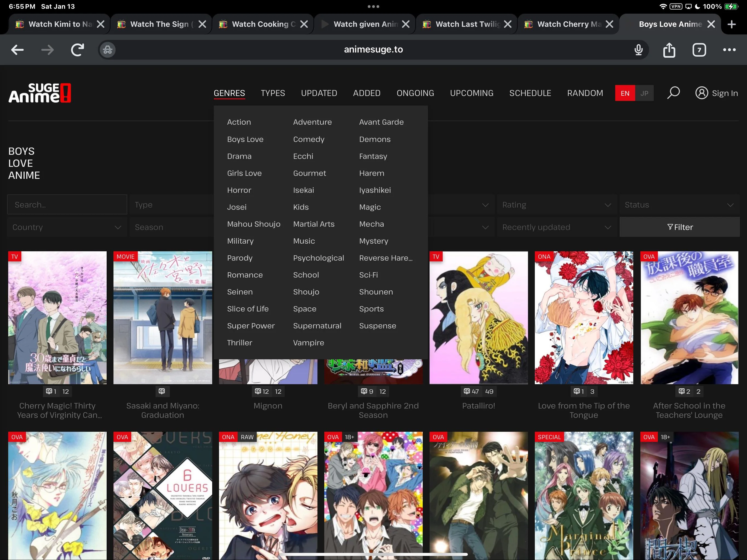Screen dimensions: 747x560
Task: Activate voice search microphone in address bar
Action: [x=638, y=50]
